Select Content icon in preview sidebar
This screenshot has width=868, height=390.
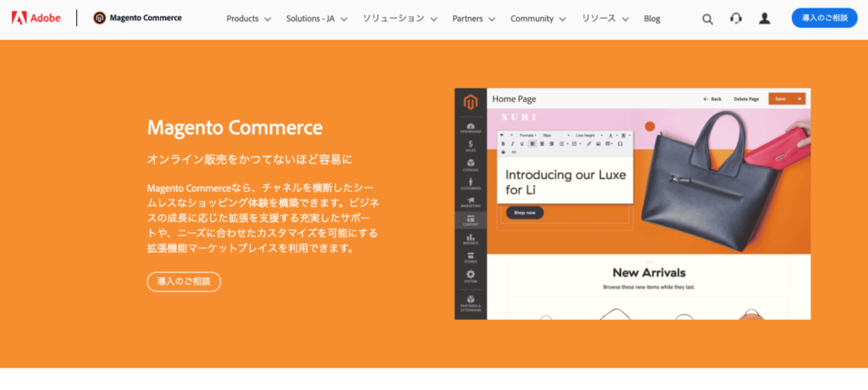(471, 220)
